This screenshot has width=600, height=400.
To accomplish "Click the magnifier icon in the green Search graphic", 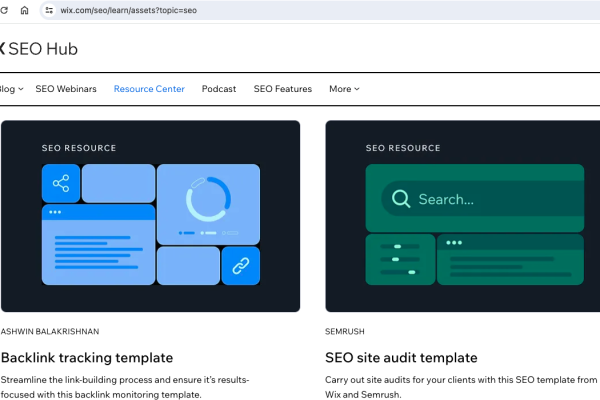I will (x=401, y=199).
